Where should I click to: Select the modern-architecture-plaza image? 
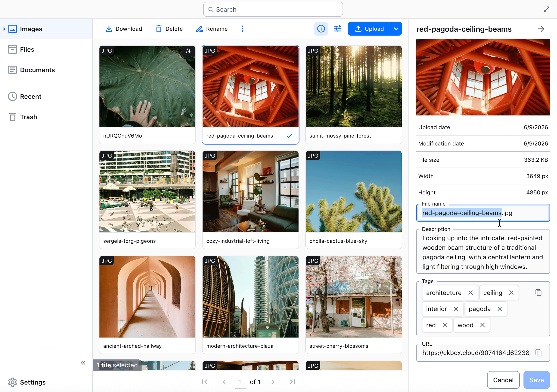250,297
